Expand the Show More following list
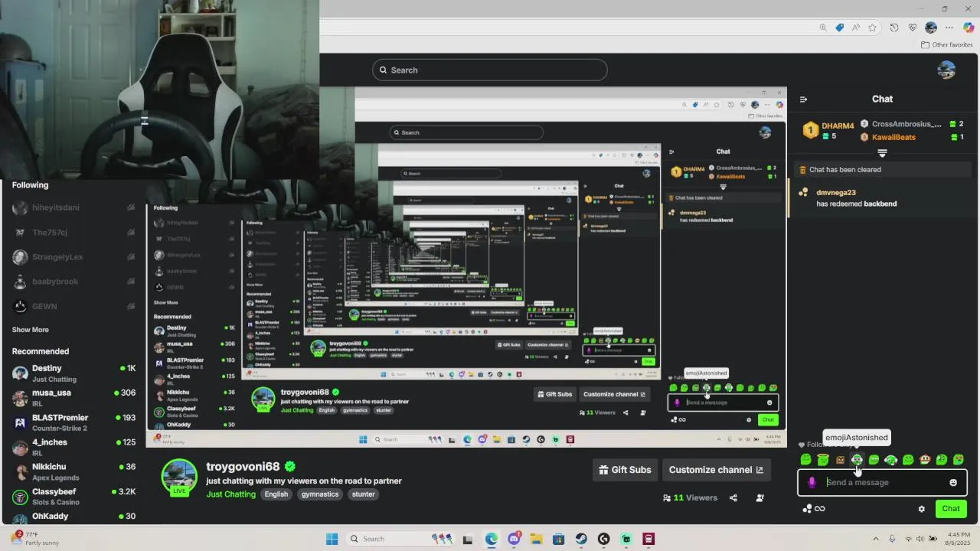This screenshot has height=551, width=980. [31, 330]
